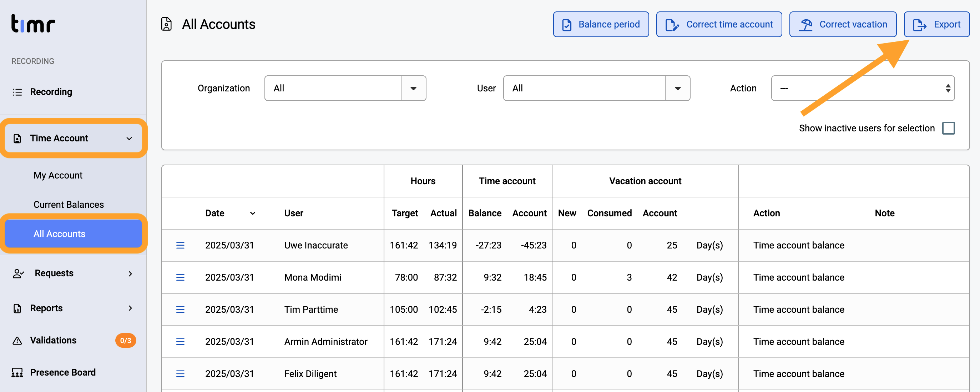Screen dimensions: 980x392
Task: Click the Correct vacation umbrella icon
Action: pyautogui.click(x=805, y=25)
